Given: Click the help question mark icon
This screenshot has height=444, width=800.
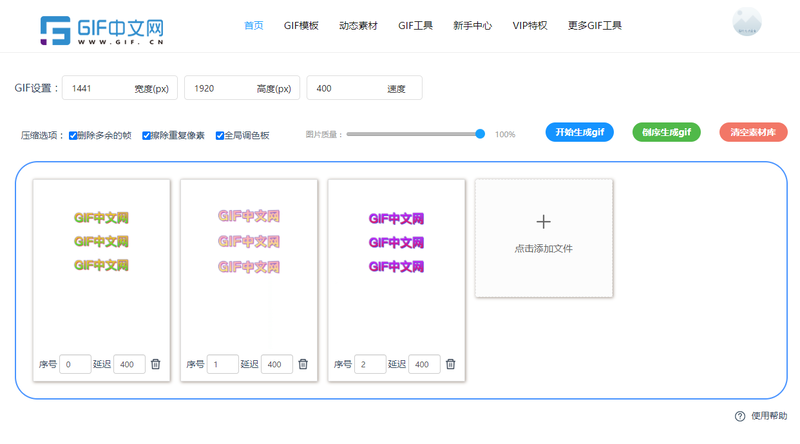Looking at the screenshot, I should tap(740, 416).
